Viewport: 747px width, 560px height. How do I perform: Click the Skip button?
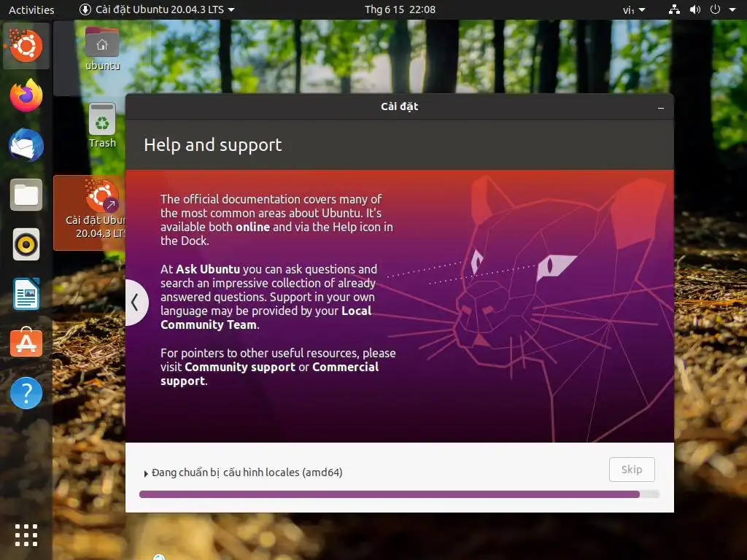632,470
